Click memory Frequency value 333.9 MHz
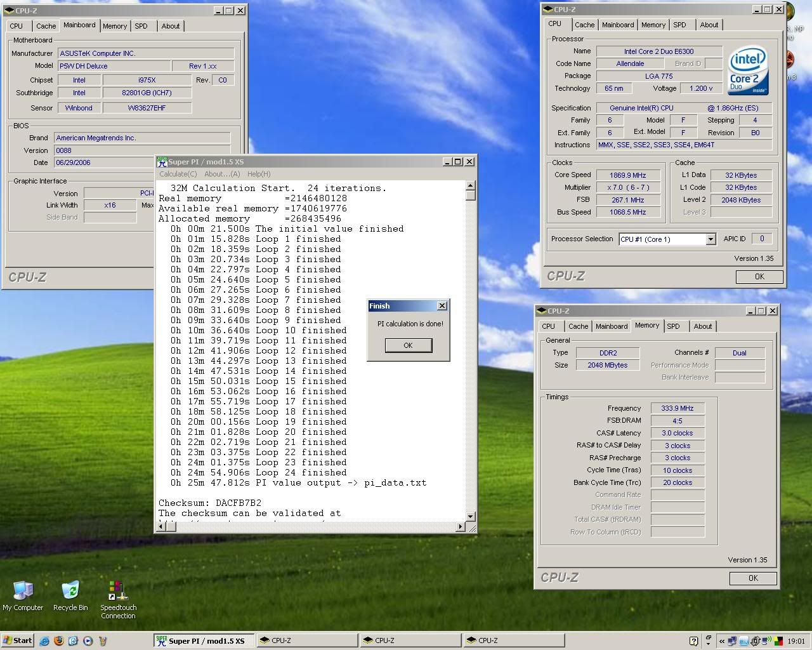 (x=678, y=408)
